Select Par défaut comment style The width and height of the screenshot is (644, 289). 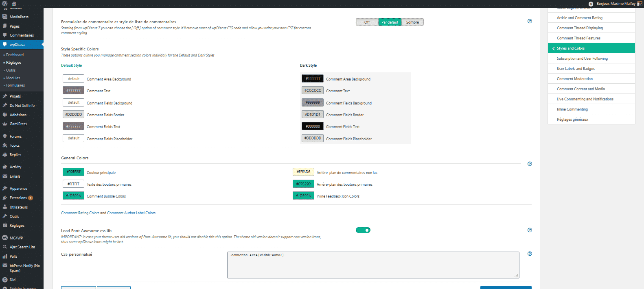pos(390,22)
